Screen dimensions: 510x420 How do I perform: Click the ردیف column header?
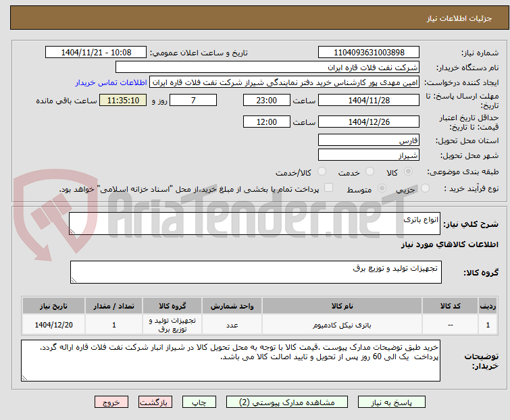coord(488,306)
